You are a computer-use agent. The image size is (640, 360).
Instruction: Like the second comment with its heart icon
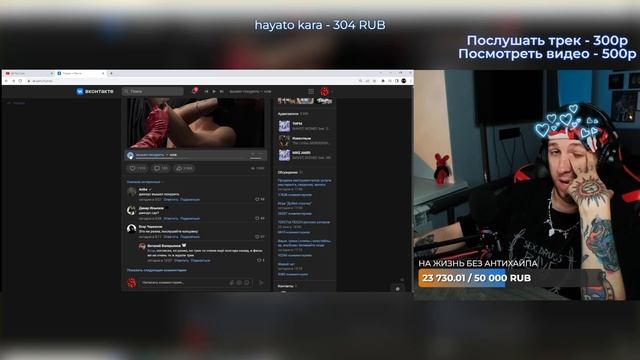tap(258, 218)
